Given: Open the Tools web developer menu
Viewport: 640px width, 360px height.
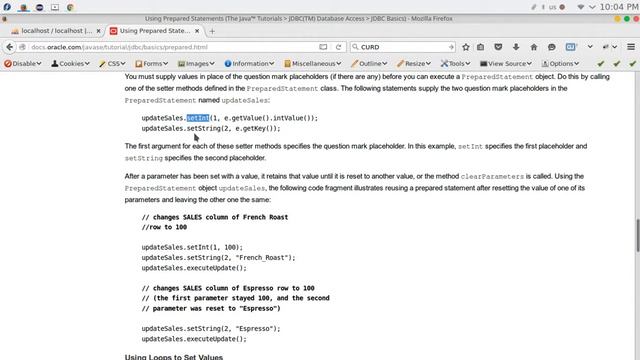Looking at the screenshot, I should pyautogui.click(x=456, y=64).
